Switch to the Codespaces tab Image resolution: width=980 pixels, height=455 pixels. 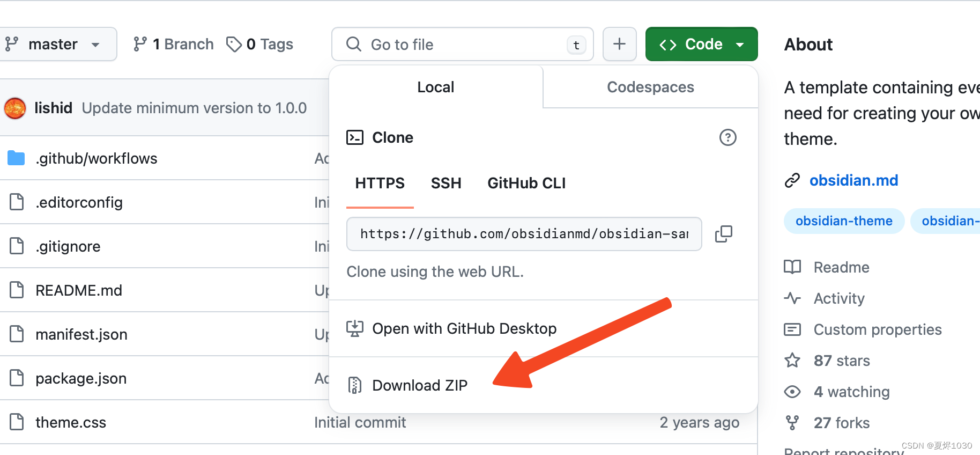pyautogui.click(x=650, y=87)
